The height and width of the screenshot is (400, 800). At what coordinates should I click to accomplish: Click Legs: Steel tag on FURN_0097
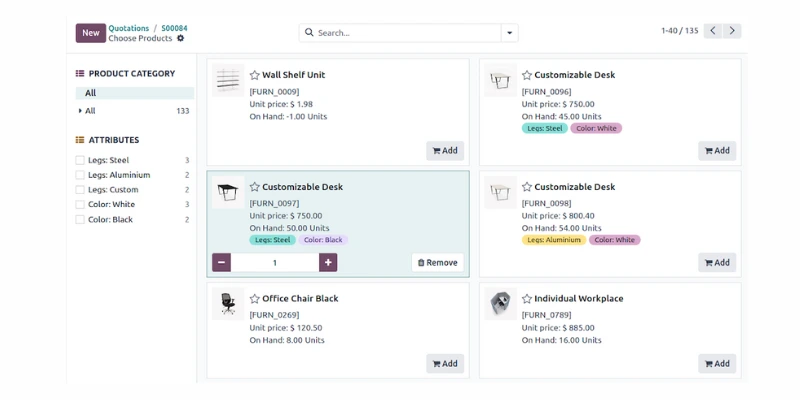272,240
